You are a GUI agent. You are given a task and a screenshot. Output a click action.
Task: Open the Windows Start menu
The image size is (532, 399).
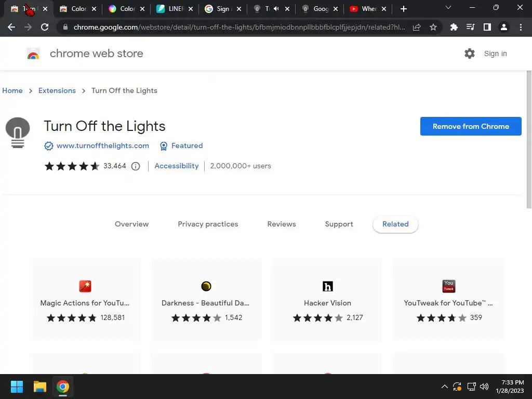[x=17, y=387]
